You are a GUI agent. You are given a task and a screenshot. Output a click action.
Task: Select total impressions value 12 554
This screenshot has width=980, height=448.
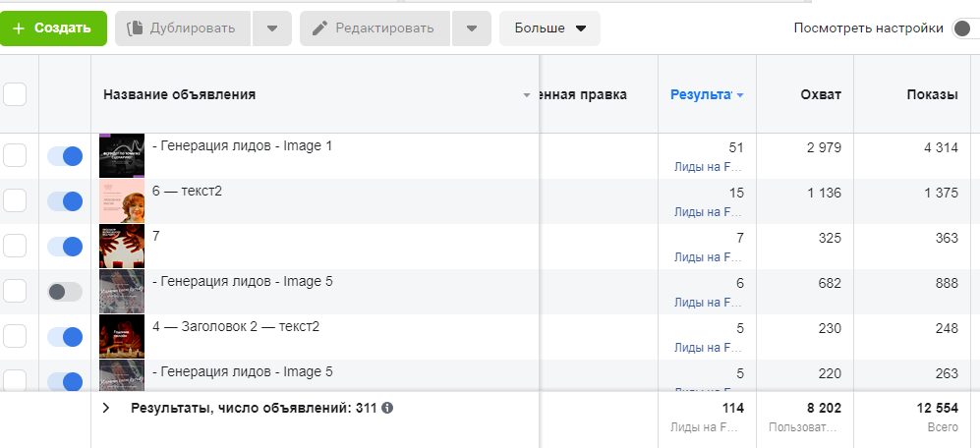tap(938, 408)
